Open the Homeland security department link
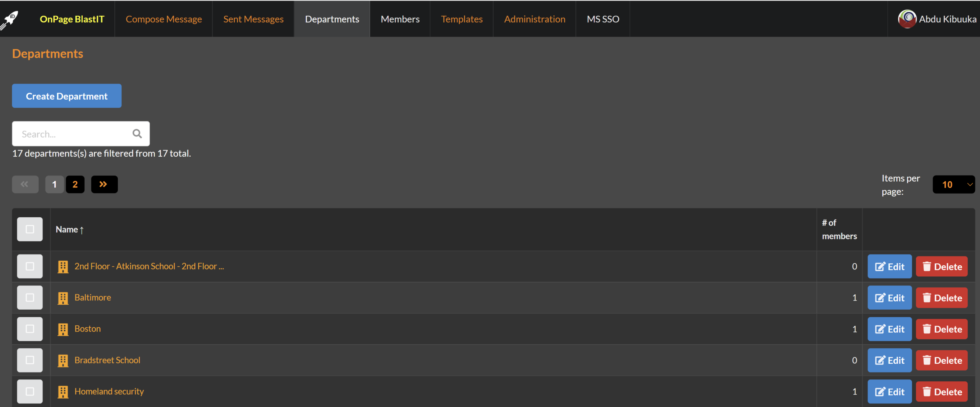The height and width of the screenshot is (407, 980). click(109, 391)
